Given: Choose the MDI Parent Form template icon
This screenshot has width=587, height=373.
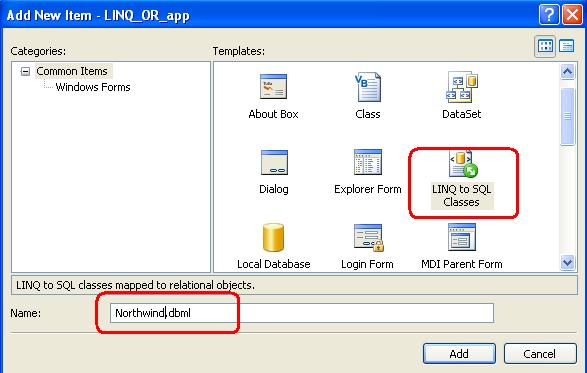Looking at the screenshot, I should pos(462,237).
